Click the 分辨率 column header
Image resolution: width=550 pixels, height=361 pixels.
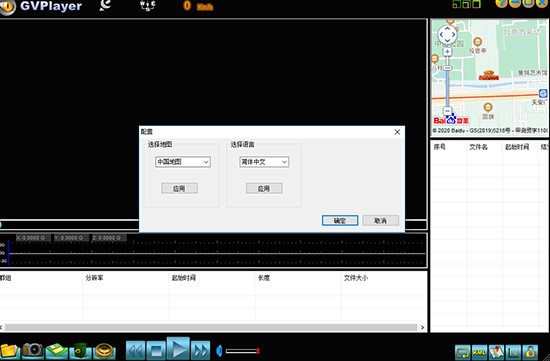coord(94,278)
